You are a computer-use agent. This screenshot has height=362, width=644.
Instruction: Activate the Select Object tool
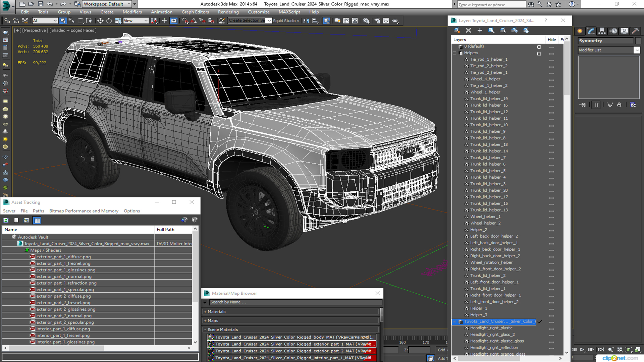[x=63, y=21]
